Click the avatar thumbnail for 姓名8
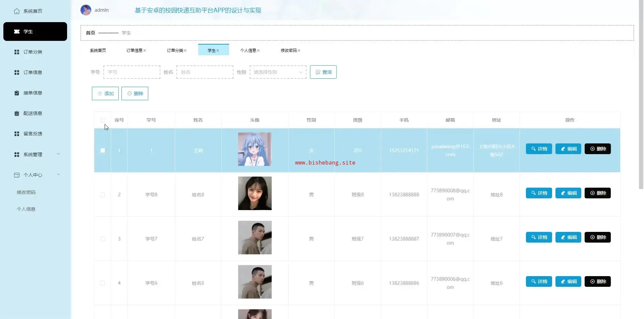644x319 pixels. click(x=255, y=193)
